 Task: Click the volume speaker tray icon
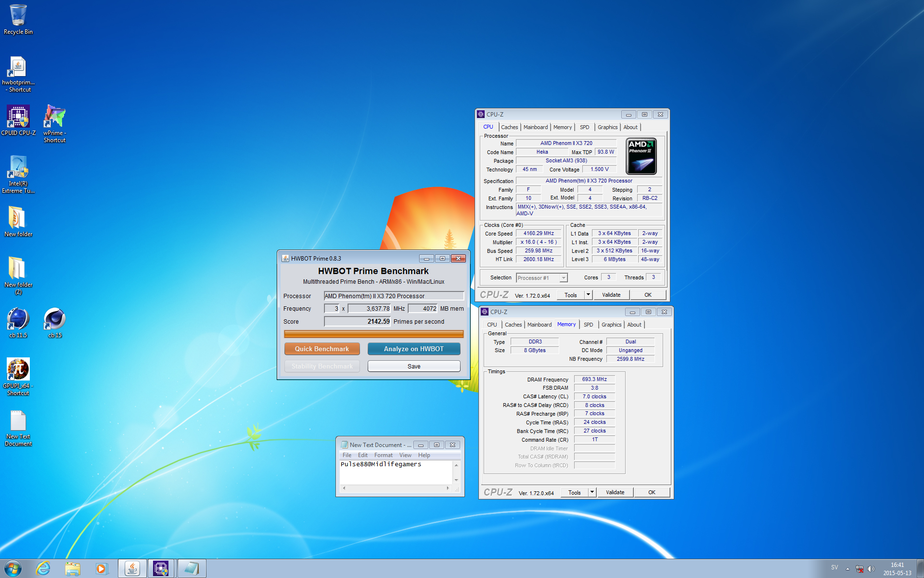871,569
